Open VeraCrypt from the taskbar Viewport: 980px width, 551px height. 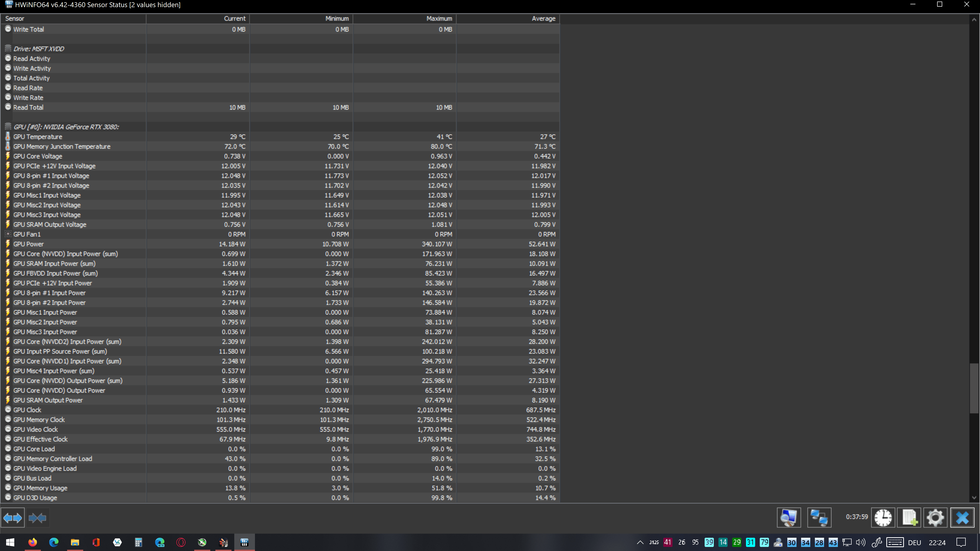click(x=117, y=542)
